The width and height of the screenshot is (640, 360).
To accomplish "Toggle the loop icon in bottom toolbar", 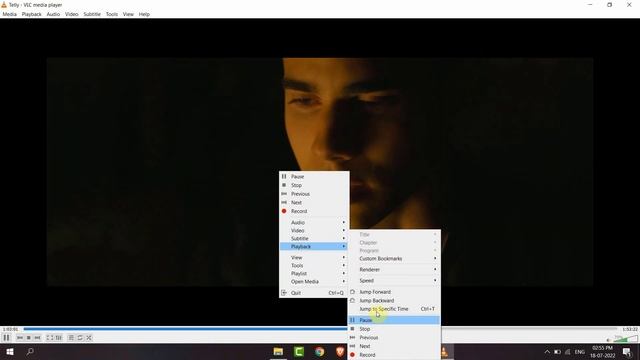I will 80,338.
